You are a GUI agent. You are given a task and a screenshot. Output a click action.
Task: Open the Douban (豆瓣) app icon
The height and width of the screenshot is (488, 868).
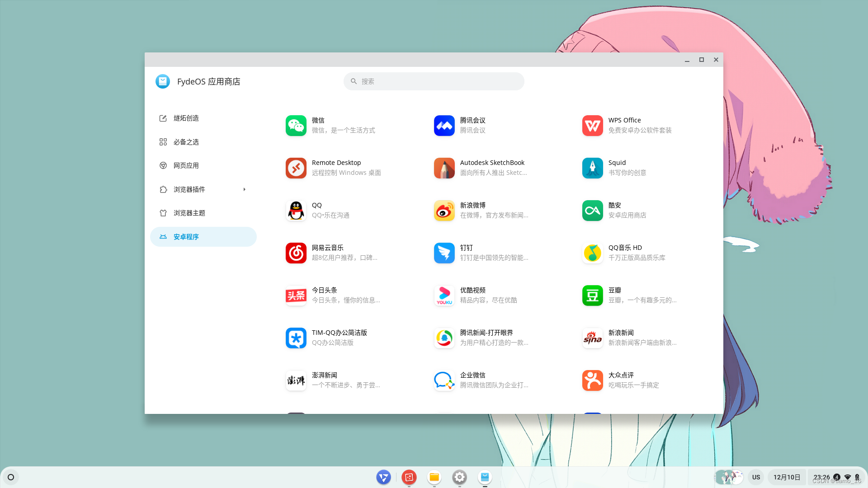pyautogui.click(x=592, y=296)
